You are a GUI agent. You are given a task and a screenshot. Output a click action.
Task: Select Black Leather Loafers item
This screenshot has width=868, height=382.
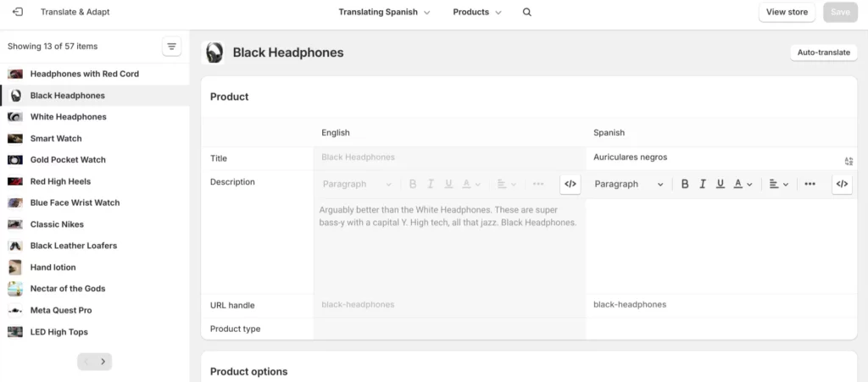[x=95, y=246]
